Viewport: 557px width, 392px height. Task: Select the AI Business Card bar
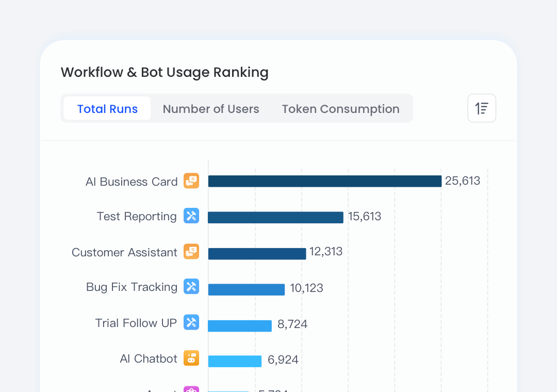pos(324,181)
